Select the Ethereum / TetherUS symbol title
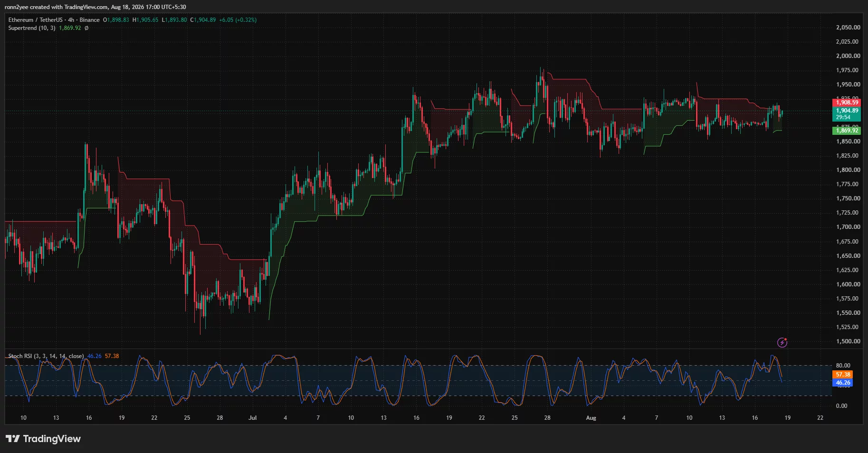The width and height of the screenshot is (868, 453). (x=35, y=20)
